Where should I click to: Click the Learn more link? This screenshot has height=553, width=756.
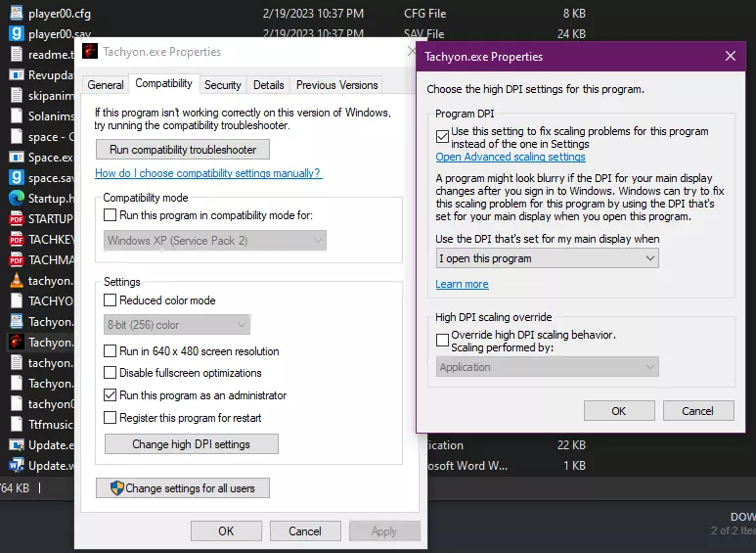pyautogui.click(x=462, y=284)
